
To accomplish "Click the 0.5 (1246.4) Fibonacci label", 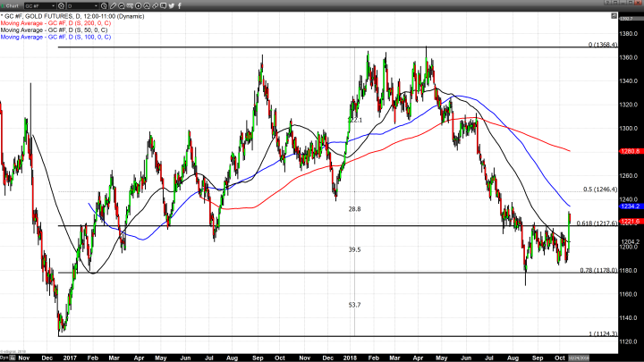I will click(600, 189).
